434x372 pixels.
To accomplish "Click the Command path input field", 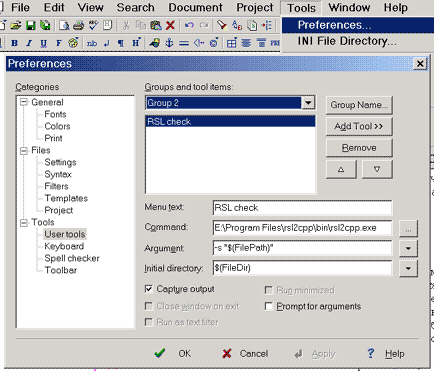I will tap(302, 228).
